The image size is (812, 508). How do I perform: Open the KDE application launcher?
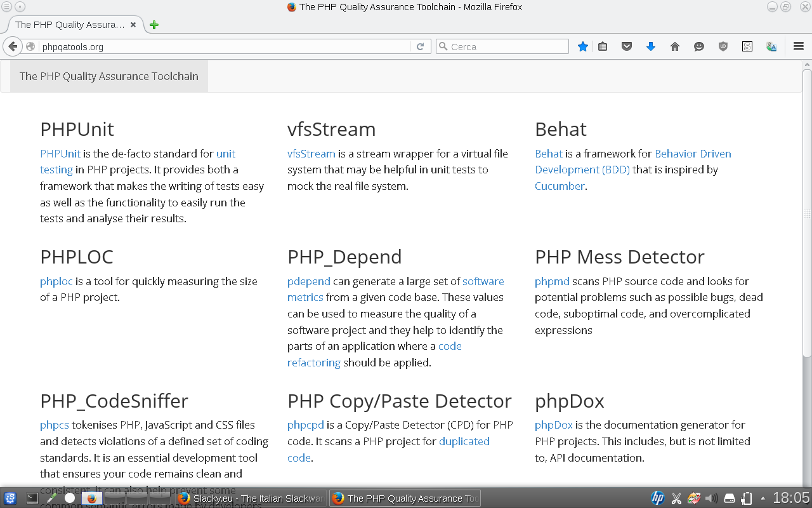(10, 498)
